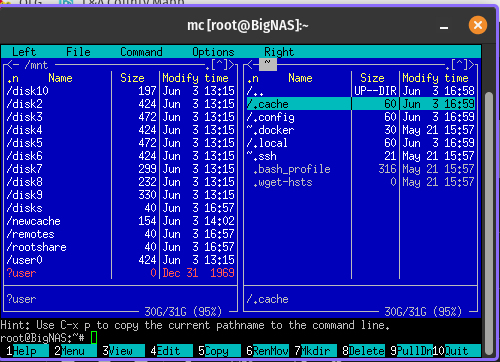Click the 8 Delete function key
Screen dimensions: 500x362
coord(363,351)
